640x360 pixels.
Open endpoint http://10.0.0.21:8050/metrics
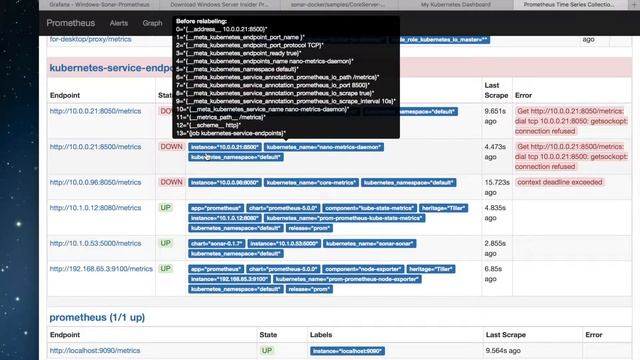tap(96, 111)
